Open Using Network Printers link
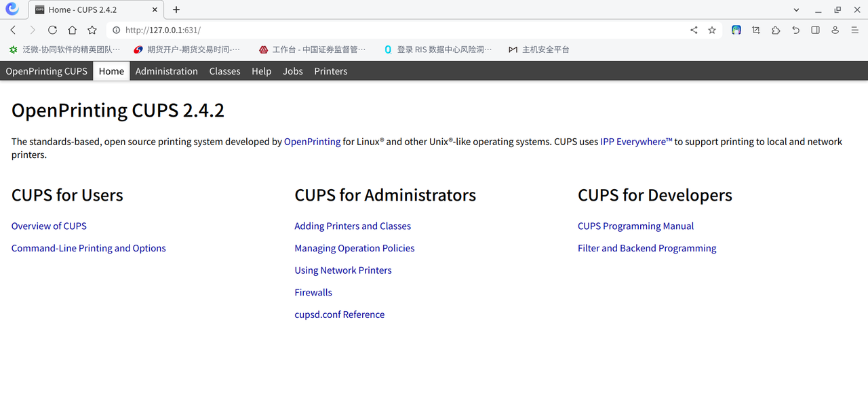Image resolution: width=868 pixels, height=404 pixels. 343,270
